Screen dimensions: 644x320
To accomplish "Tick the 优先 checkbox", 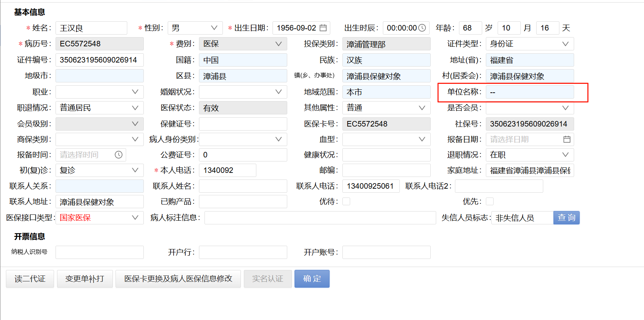I will pos(490,202).
